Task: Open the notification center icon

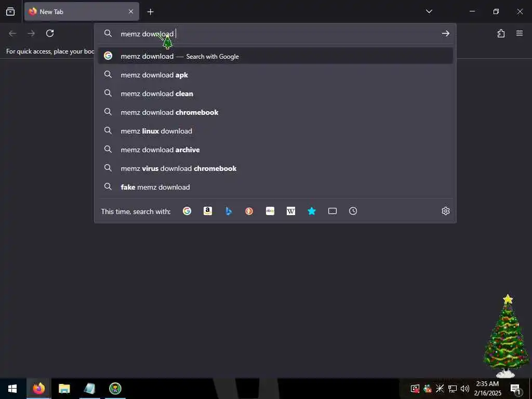Action: coord(516,389)
